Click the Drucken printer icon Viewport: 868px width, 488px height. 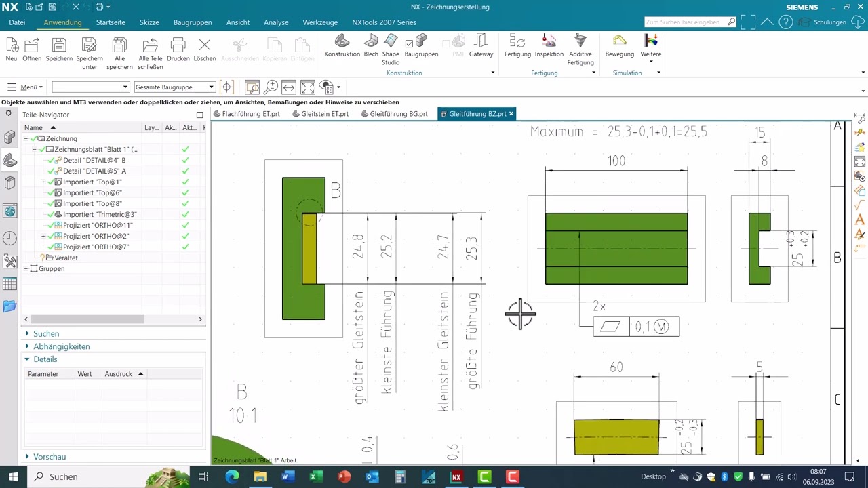point(178,45)
